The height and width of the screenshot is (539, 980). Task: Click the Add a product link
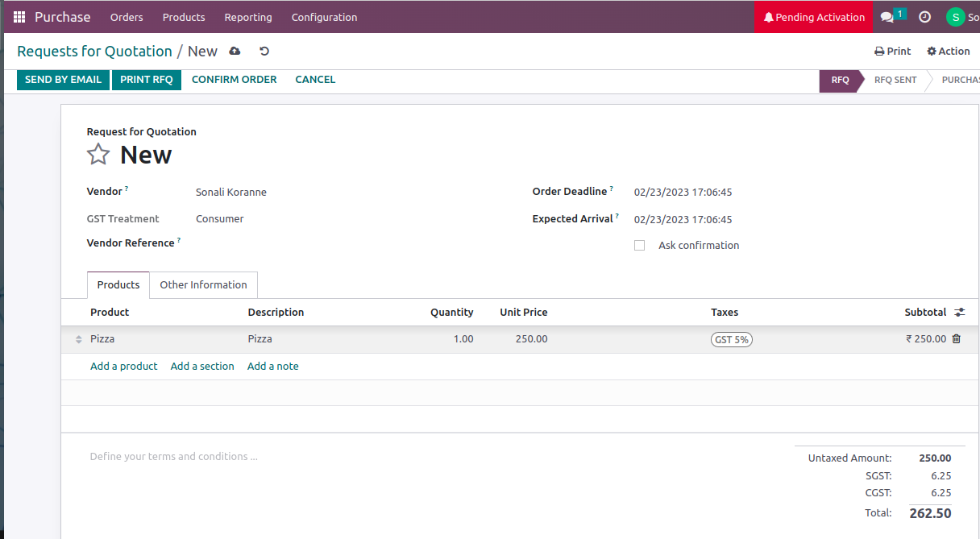coord(124,367)
